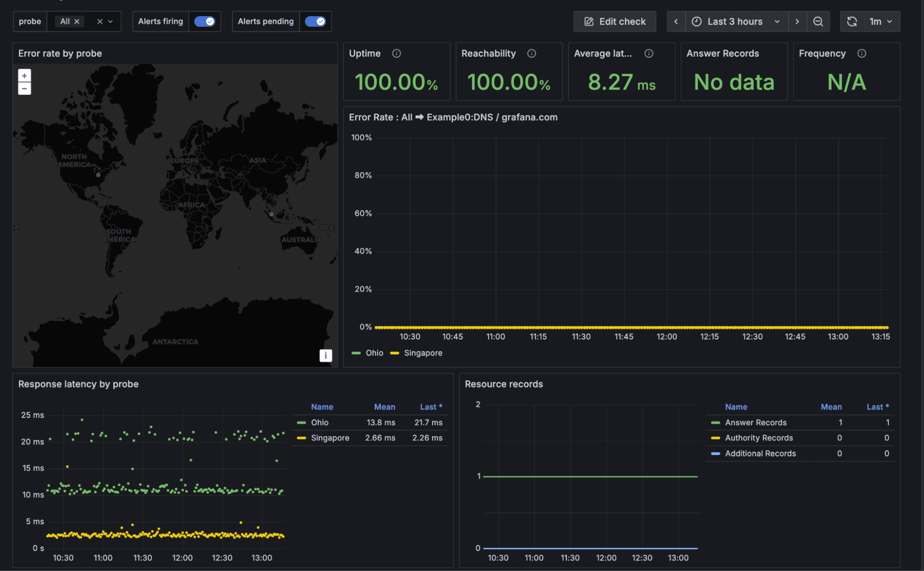Shift time range forward with right arrow
924x571 pixels.
[798, 21]
